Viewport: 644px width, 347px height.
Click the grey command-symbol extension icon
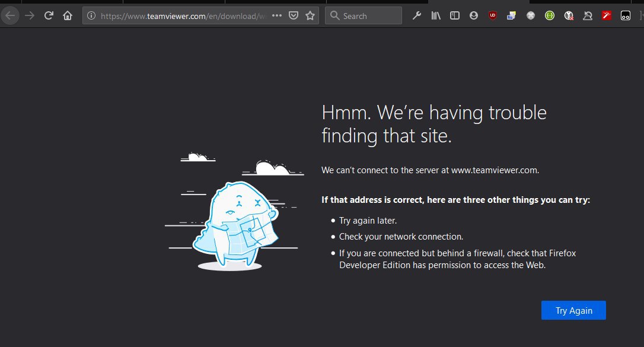click(x=531, y=16)
